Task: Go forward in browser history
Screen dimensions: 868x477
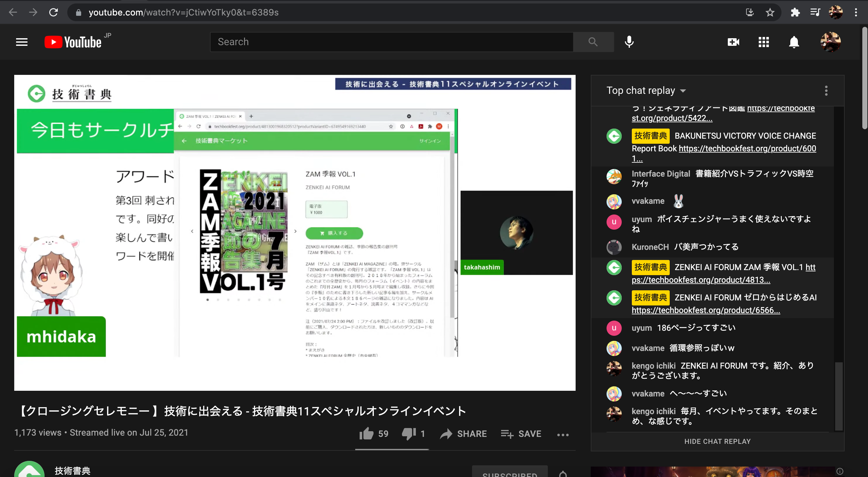Action: coord(33,12)
